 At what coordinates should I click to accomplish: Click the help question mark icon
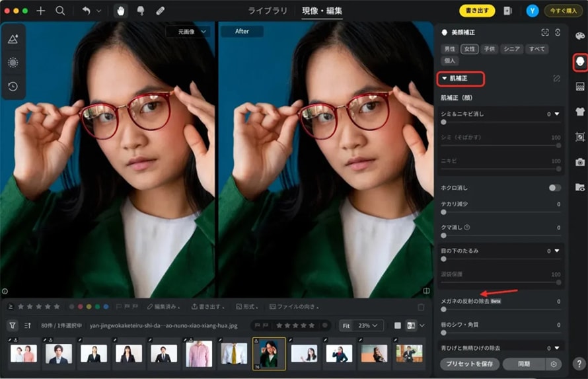click(x=579, y=364)
